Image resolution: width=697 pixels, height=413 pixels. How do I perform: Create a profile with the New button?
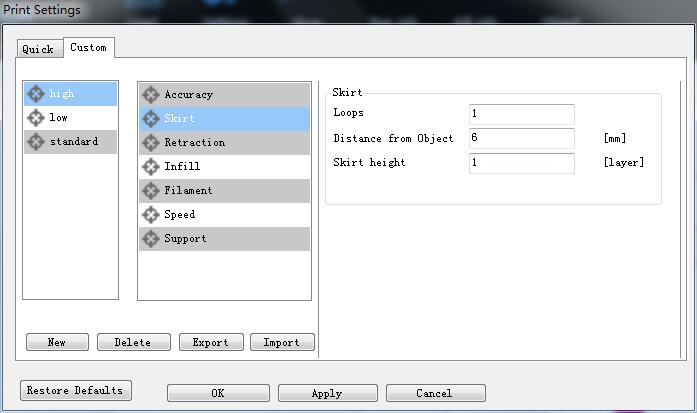[x=57, y=342]
